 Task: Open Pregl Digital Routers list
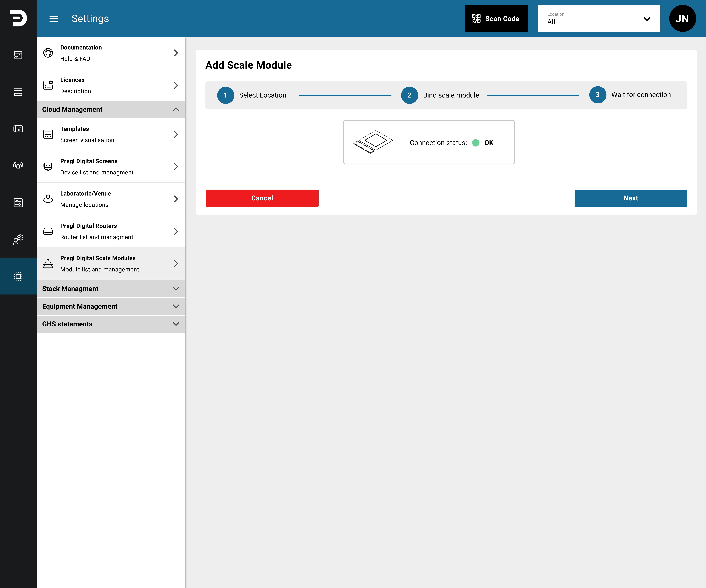111,231
